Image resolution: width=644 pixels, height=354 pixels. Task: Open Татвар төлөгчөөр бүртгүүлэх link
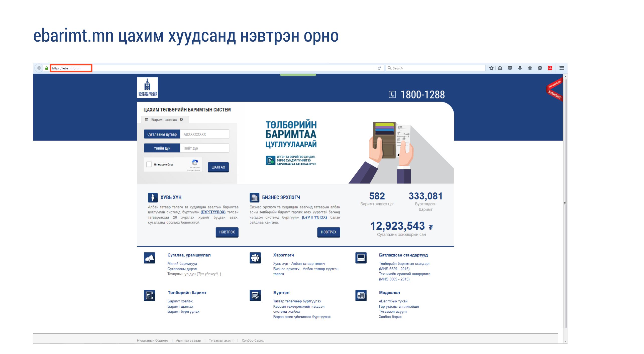point(297,301)
